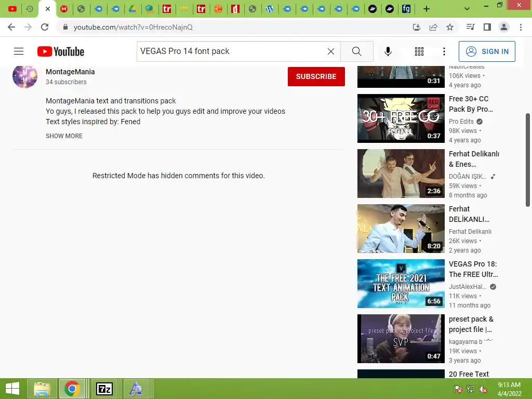Open the YouTube apps grid icon

point(419,51)
